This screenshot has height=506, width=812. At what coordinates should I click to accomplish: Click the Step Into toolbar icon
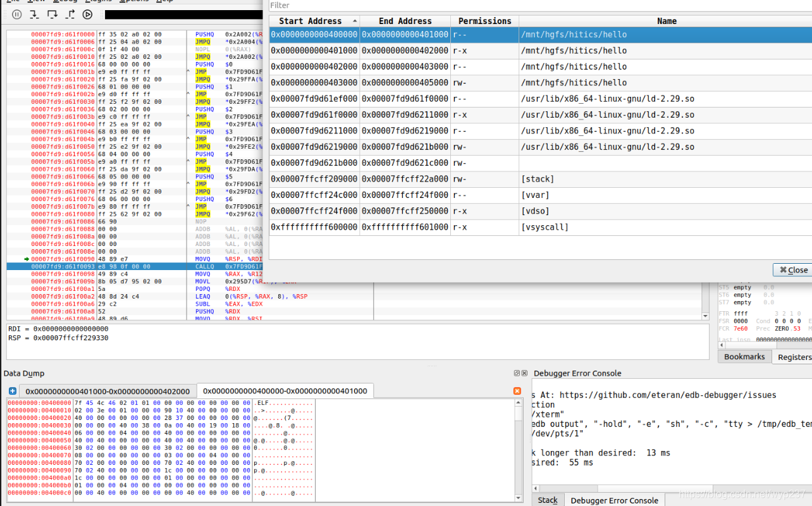pos(34,14)
